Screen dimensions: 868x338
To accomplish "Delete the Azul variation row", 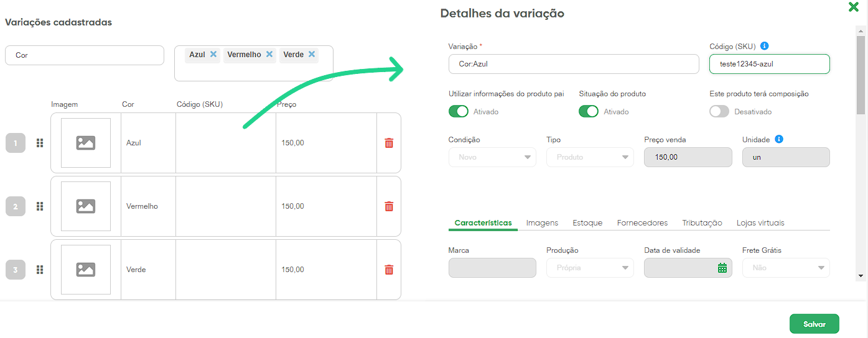I will pyautogui.click(x=389, y=143).
